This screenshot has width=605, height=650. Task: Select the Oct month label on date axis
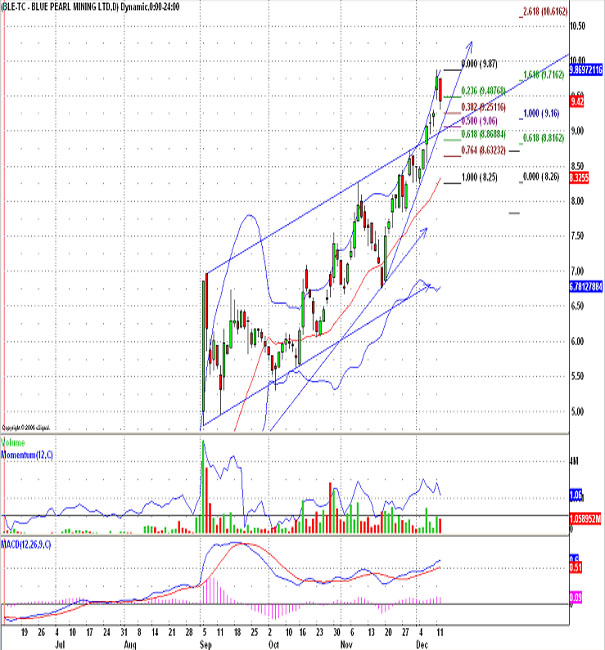(274, 645)
